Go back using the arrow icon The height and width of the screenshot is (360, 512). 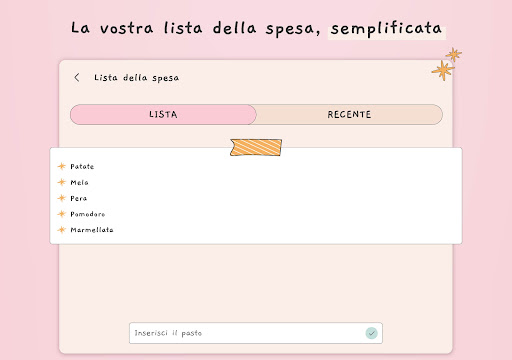pos(77,77)
